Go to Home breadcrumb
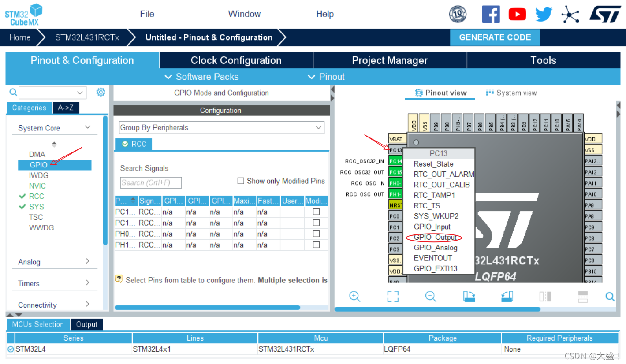The width and height of the screenshot is (626, 364). click(x=20, y=37)
